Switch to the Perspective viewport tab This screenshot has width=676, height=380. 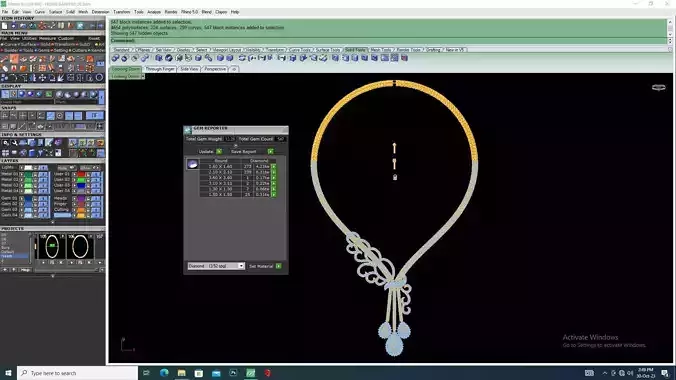pos(215,69)
